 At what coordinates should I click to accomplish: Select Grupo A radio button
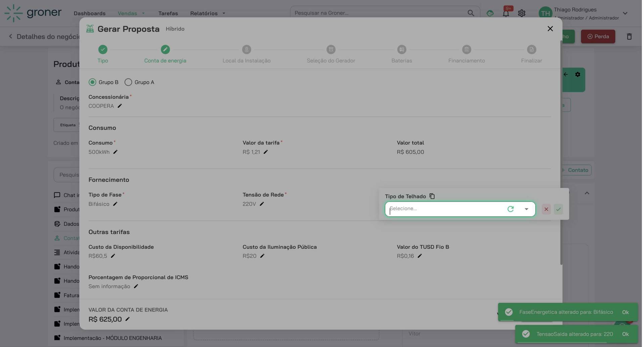tap(128, 82)
